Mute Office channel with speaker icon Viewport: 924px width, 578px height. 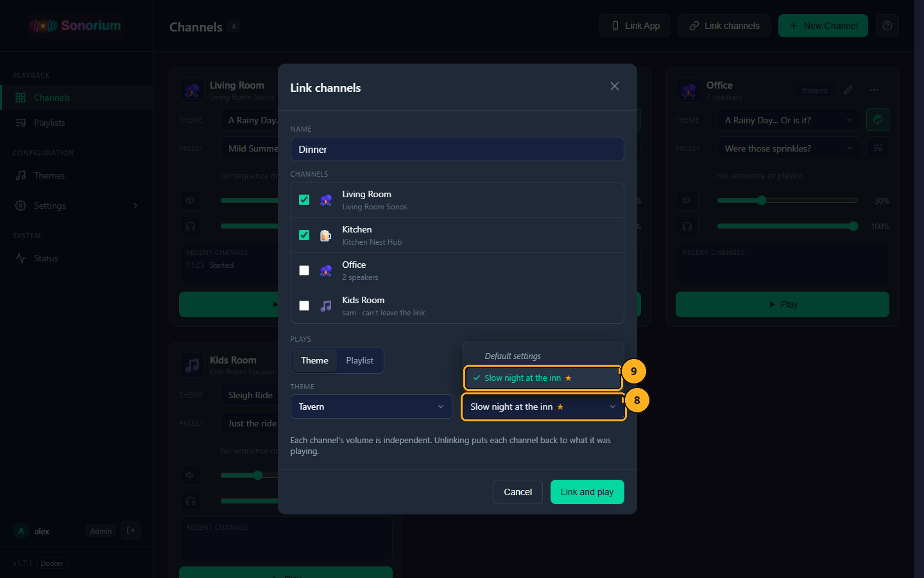[687, 200]
